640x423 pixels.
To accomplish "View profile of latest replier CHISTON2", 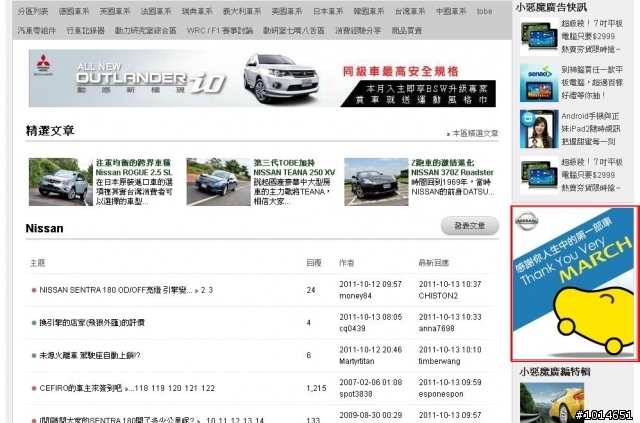I will [438, 296].
